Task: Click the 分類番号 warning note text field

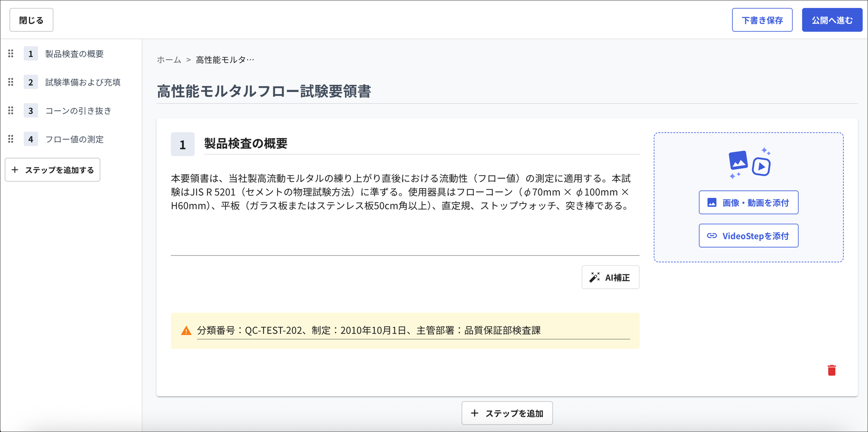Action: click(x=413, y=331)
